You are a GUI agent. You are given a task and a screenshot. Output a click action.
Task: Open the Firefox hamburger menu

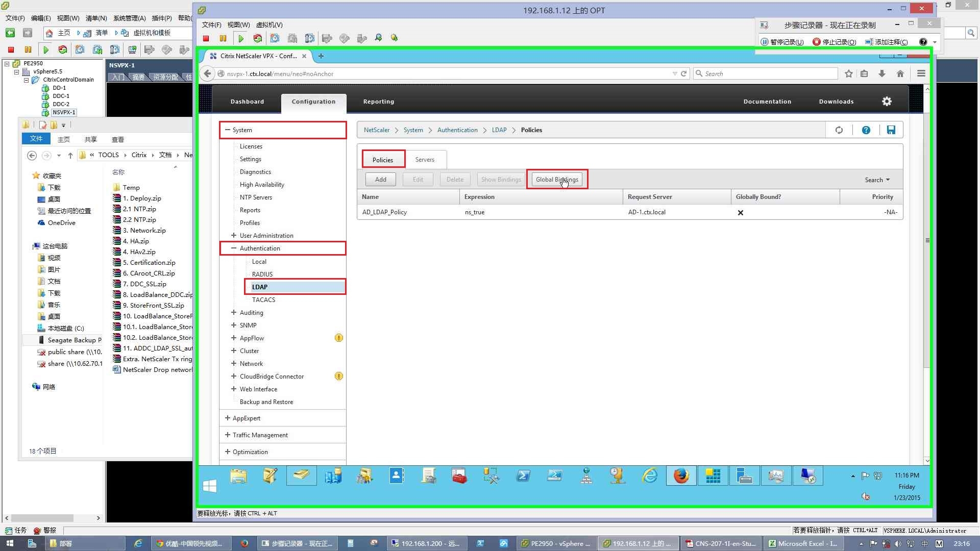[x=921, y=73]
